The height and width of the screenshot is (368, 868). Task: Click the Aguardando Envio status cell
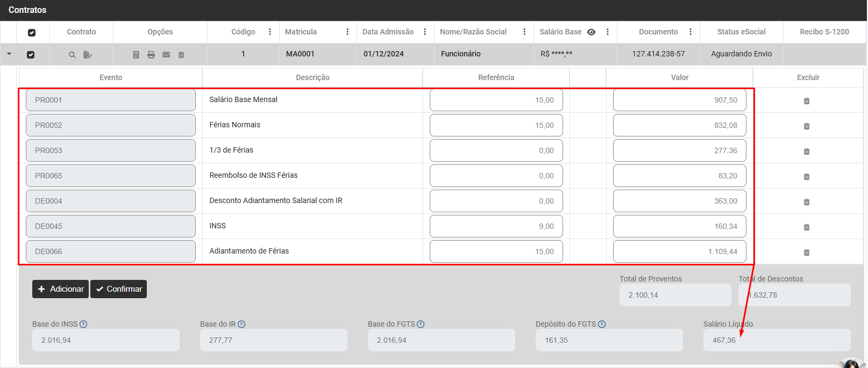pos(741,54)
